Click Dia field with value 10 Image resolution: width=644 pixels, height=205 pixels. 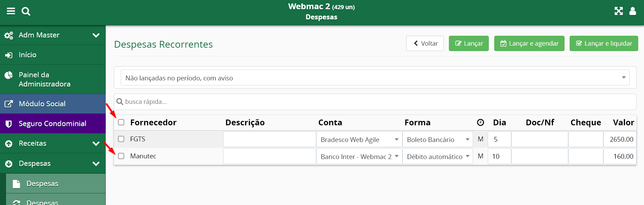tap(499, 156)
